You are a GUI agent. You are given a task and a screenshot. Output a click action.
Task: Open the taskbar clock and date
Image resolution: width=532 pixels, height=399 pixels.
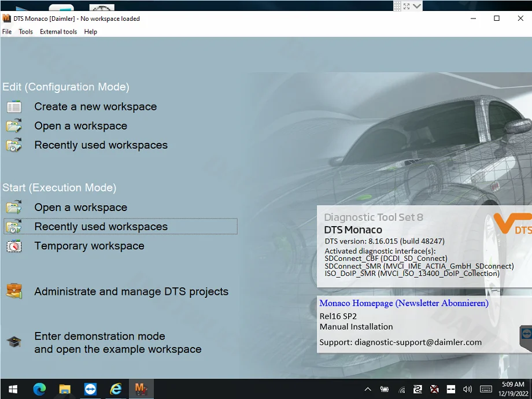click(x=513, y=389)
